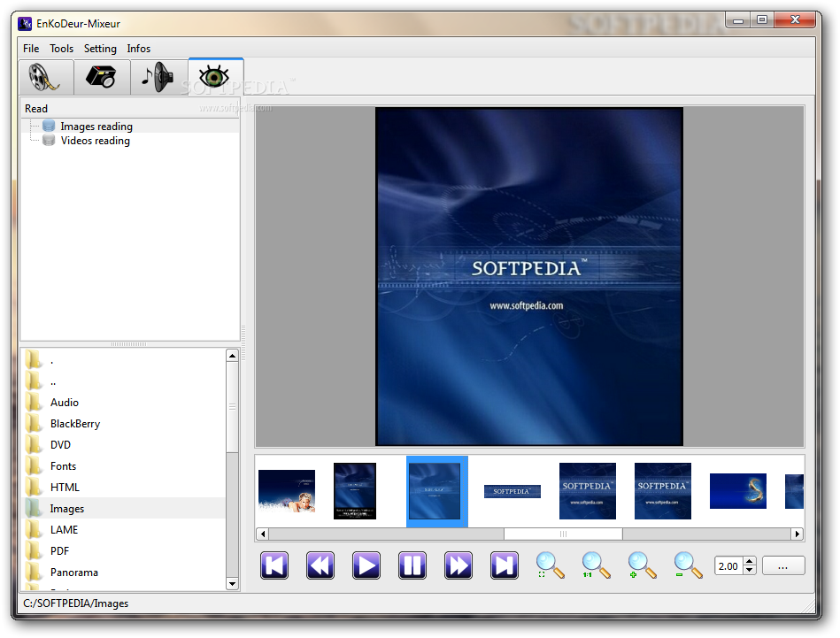
Task: Click status bar path C:/SOFTPEDIA/Images
Action: [x=75, y=603]
